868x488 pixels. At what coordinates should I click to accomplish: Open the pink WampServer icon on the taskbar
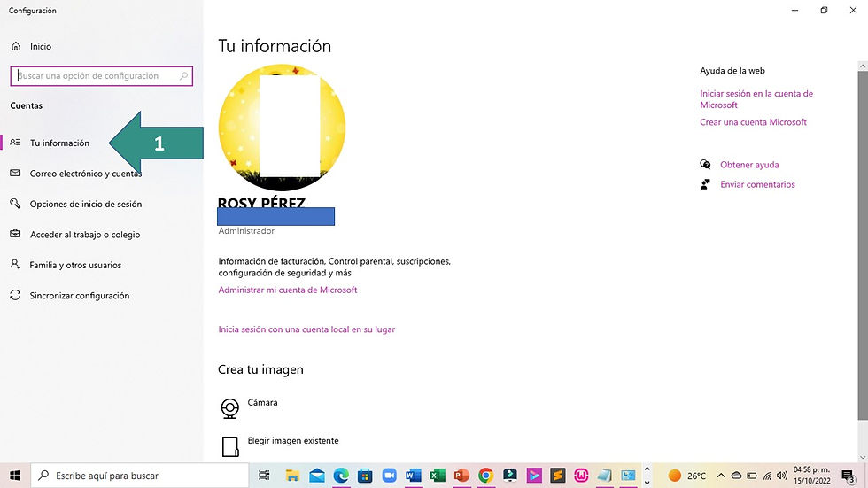581,476
